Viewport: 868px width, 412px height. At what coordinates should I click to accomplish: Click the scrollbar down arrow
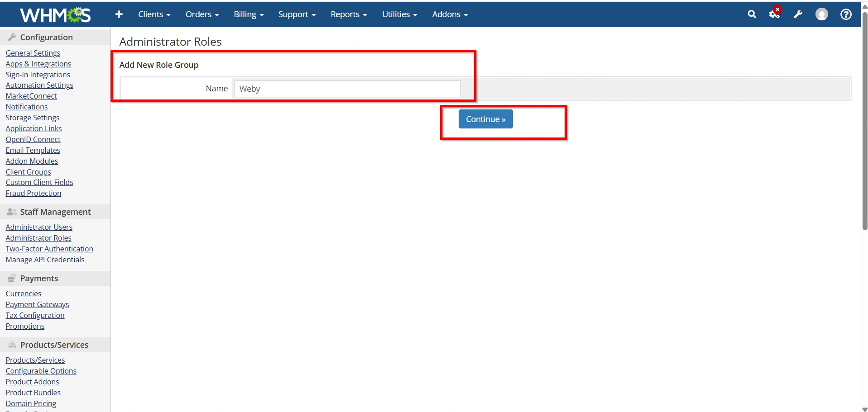tap(864, 409)
